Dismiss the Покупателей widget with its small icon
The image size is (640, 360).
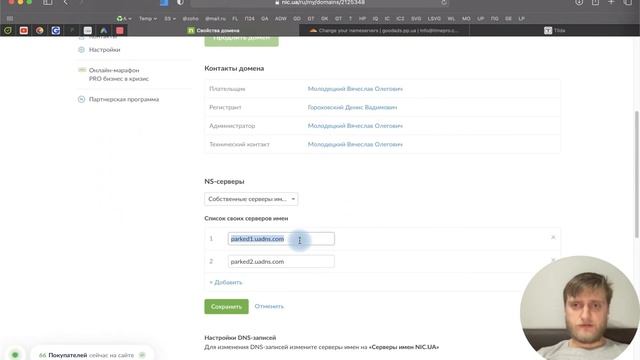pos(142,355)
